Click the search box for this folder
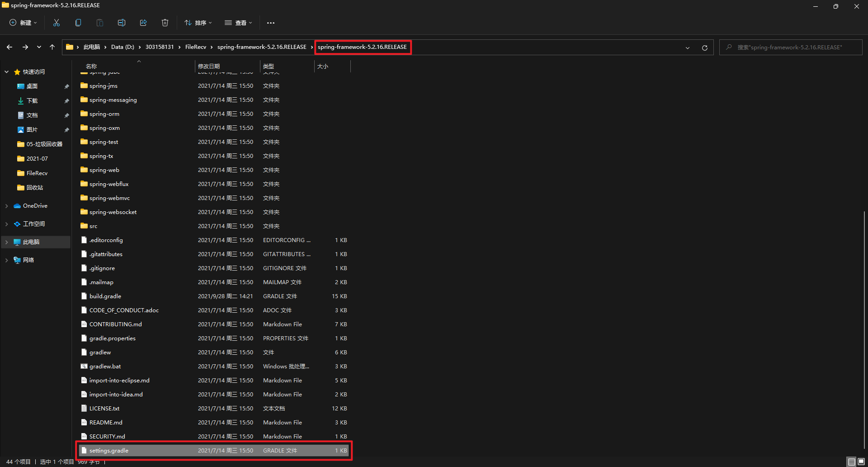This screenshot has width=868, height=467. [x=791, y=47]
